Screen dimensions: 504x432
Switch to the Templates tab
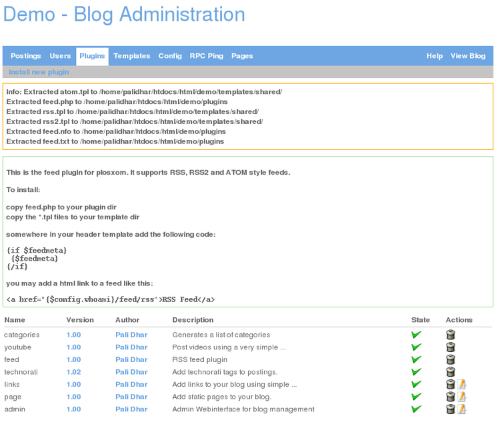132,56
